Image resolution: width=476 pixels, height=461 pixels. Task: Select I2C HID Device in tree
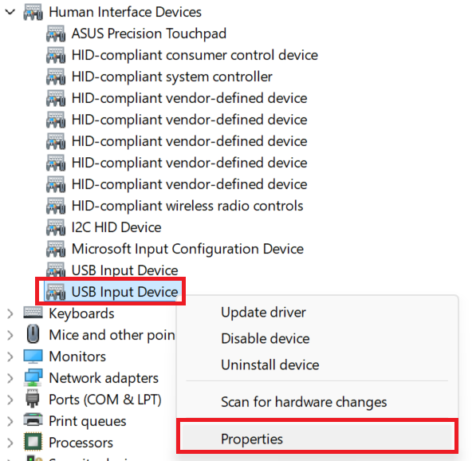(116, 227)
